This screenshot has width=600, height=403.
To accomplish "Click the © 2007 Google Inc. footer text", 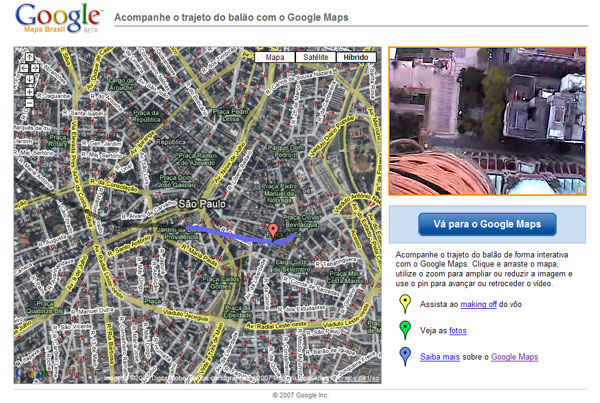I will click(300, 395).
